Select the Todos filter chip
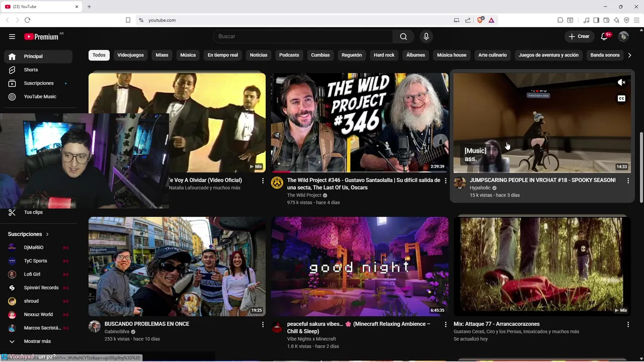 click(99, 55)
